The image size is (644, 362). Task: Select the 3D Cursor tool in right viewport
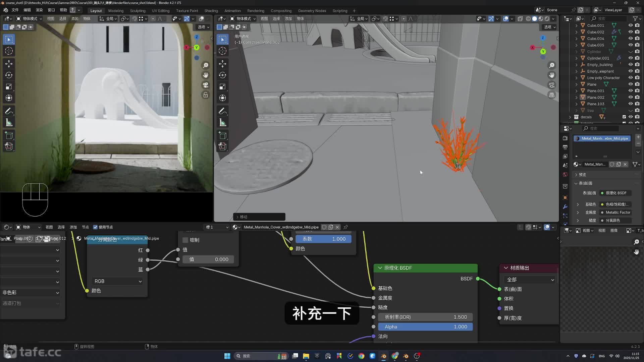click(222, 51)
